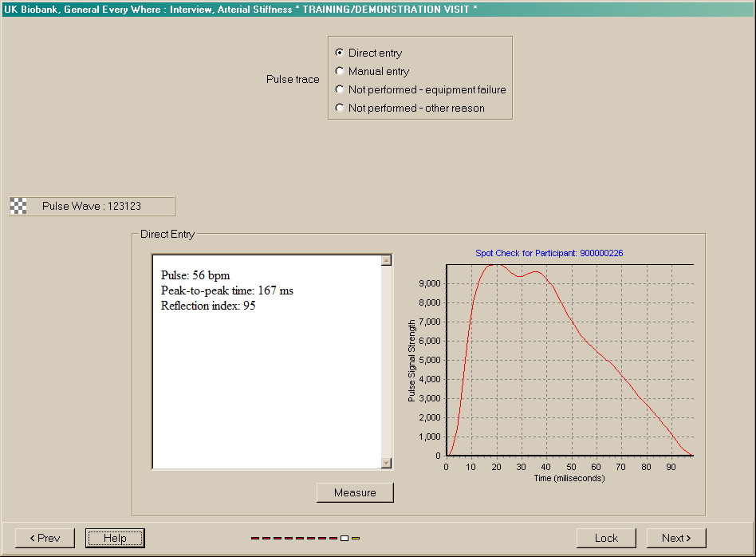756x557 pixels.
Task: Click the red pulse waveform chart
Action: (x=569, y=359)
